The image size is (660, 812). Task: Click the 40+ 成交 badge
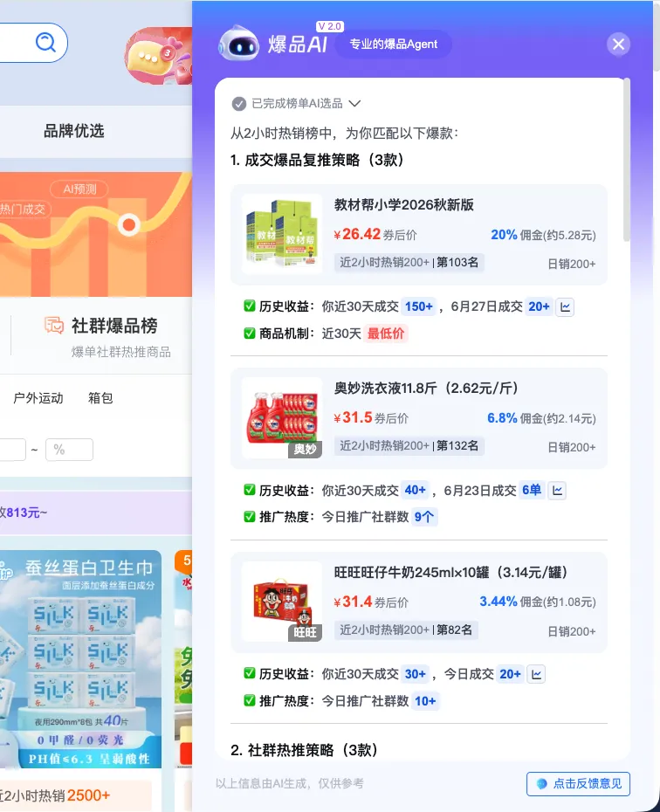(416, 490)
